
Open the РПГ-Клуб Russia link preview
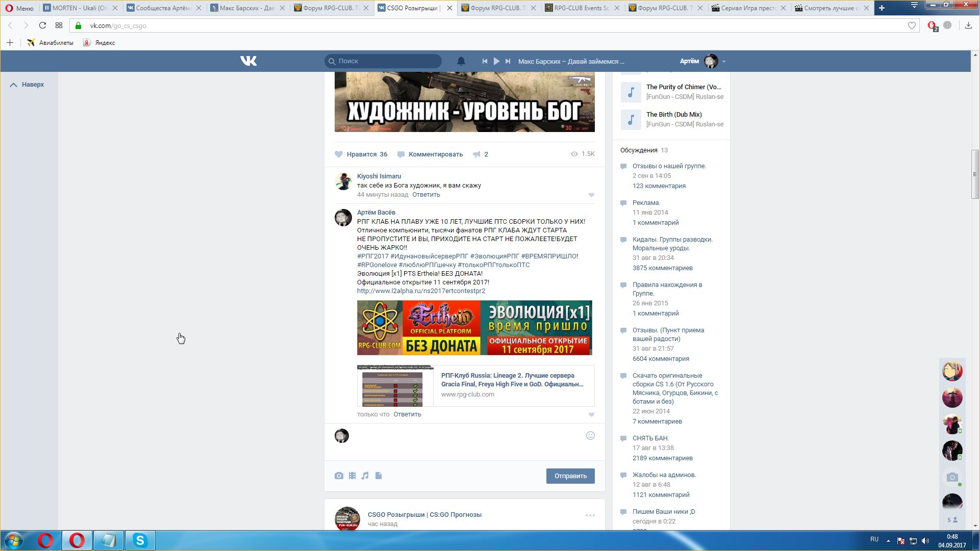[475, 386]
